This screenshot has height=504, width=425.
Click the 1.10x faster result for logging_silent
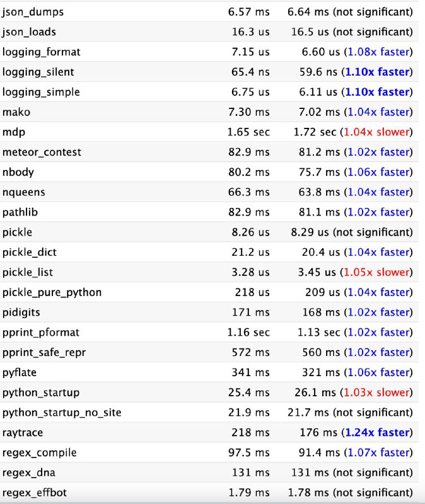click(x=377, y=72)
